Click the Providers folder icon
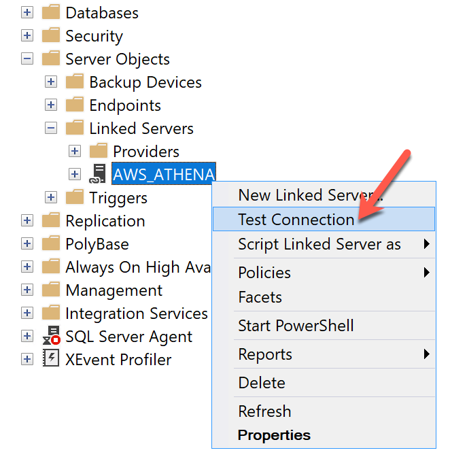Image resolution: width=450 pixels, height=476 pixels. tap(99, 151)
